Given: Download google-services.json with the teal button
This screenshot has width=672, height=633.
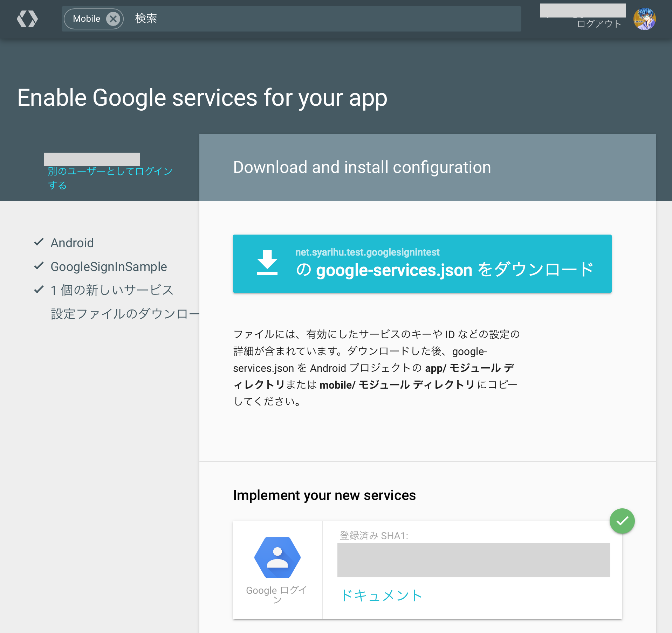Looking at the screenshot, I should (422, 263).
